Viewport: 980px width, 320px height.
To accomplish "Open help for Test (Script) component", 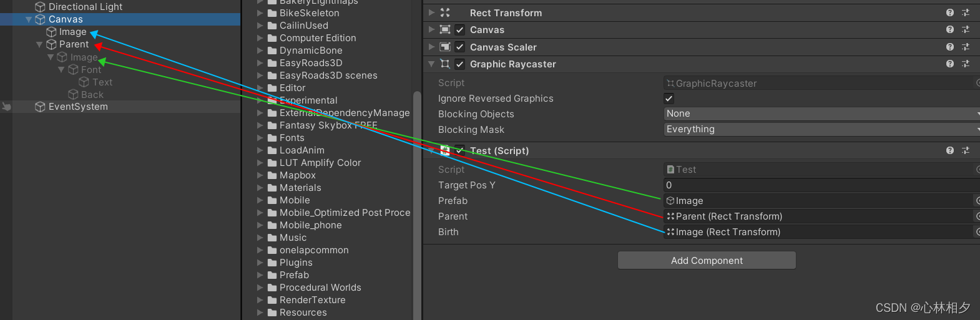I will pyautogui.click(x=949, y=150).
